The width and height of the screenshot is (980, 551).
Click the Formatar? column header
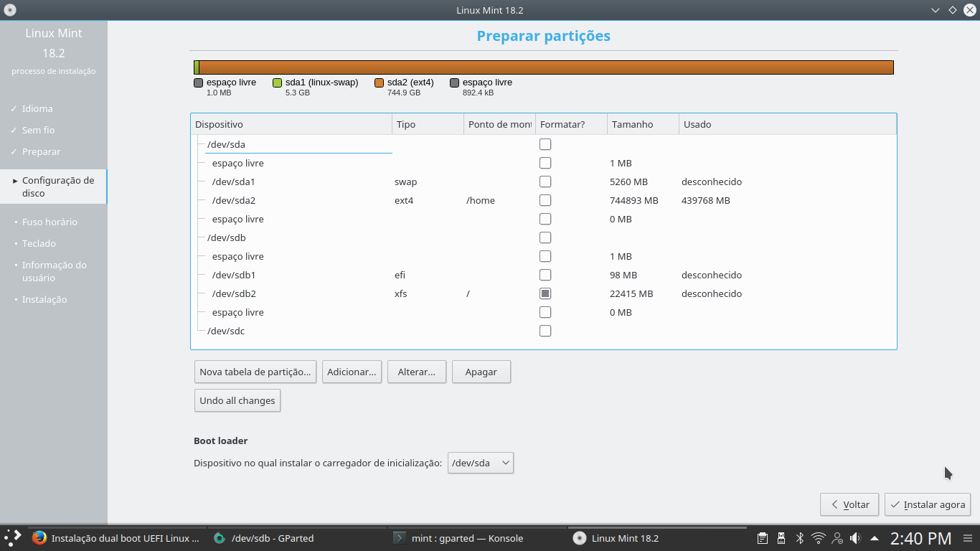coord(571,124)
